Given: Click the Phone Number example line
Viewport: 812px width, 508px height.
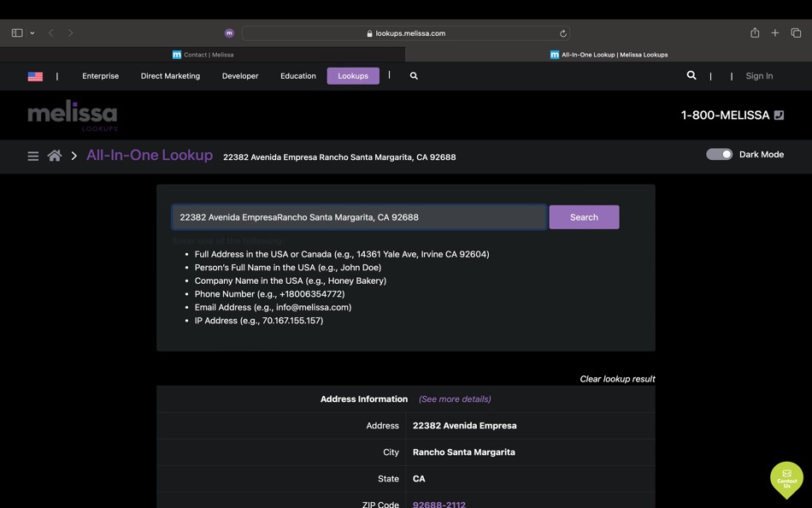Looking at the screenshot, I should (270, 294).
